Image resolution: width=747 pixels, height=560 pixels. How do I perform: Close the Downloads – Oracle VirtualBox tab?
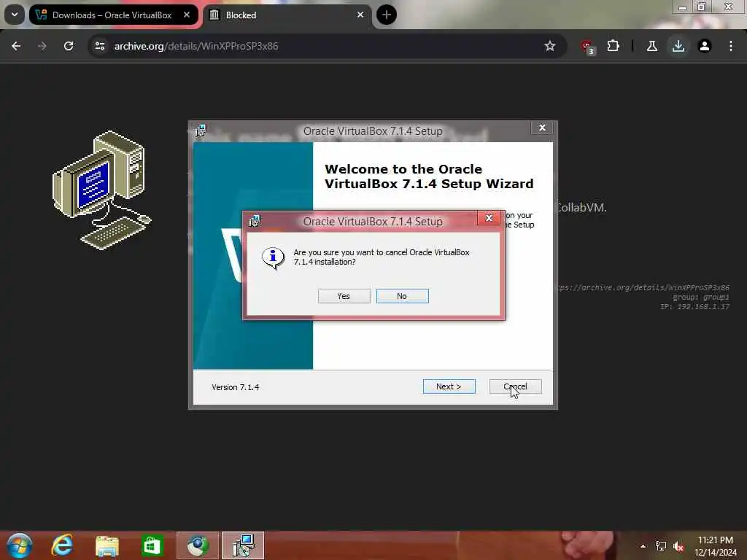[x=187, y=15]
